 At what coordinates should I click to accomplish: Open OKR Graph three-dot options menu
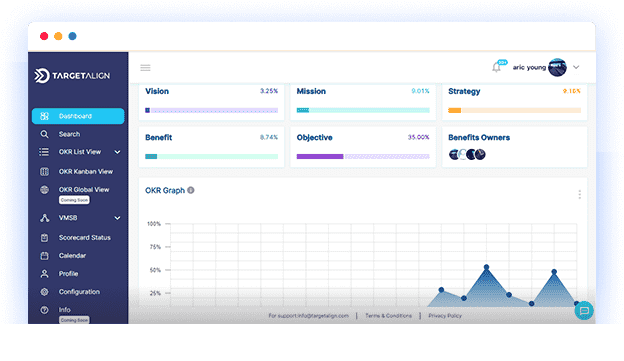click(x=579, y=194)
